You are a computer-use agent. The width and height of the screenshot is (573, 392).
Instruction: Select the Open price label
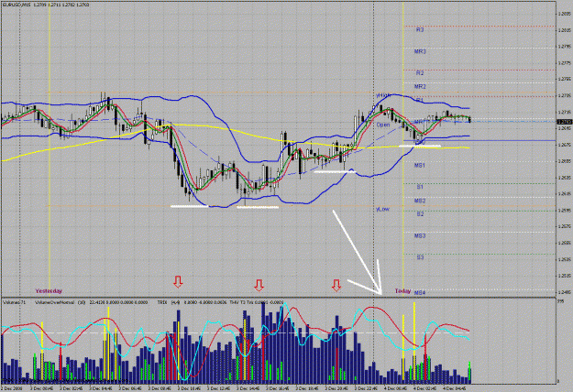[383, 125]
